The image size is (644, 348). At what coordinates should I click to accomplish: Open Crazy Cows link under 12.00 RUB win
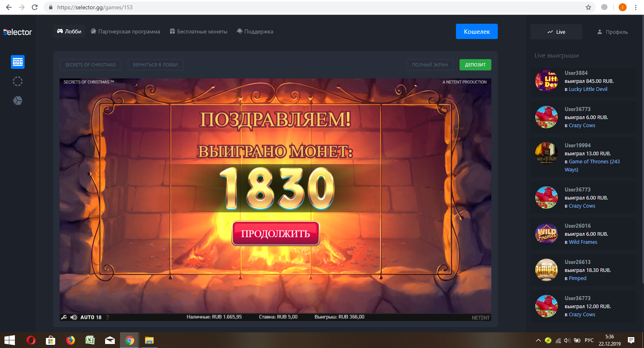point(582,315)
